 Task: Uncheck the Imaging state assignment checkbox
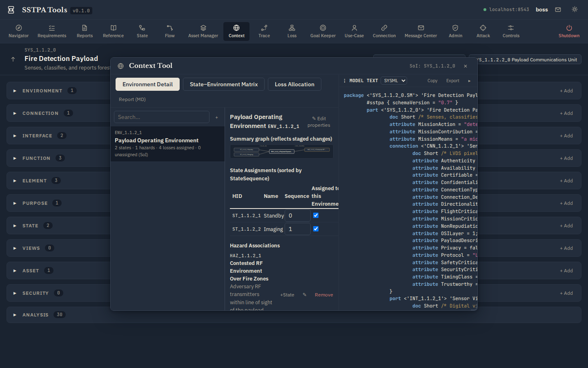click(316, 229)
